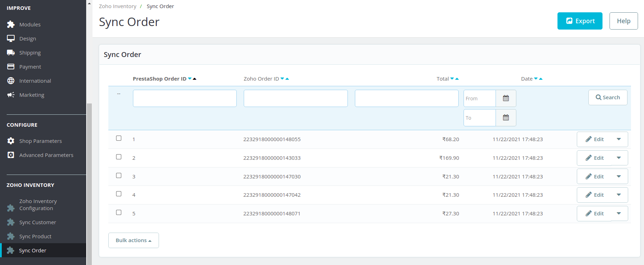Sort PrestaShop Order ID ascending arrow
The width and height of the screenshot is (644, 265).
point(195,78)
